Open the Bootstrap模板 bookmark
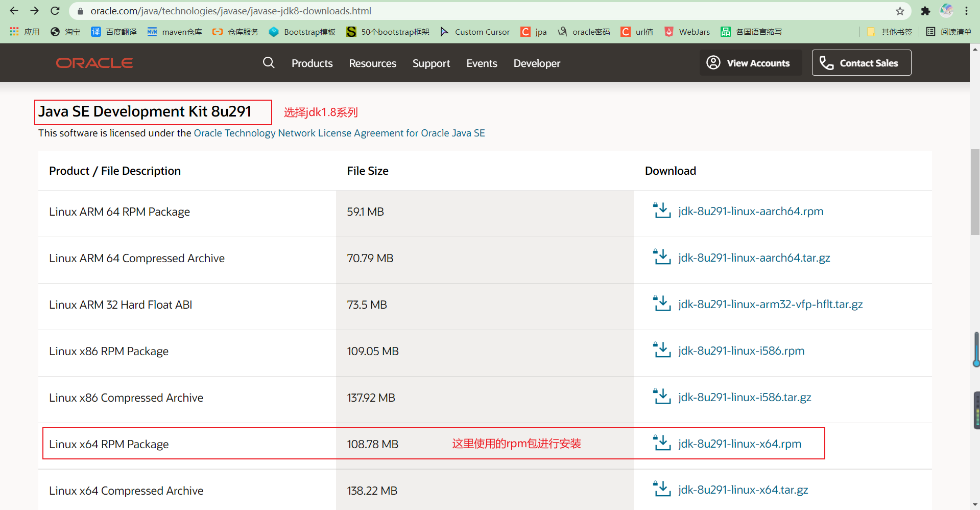Screen dimensions: 980x510 [x=302, y=32]
